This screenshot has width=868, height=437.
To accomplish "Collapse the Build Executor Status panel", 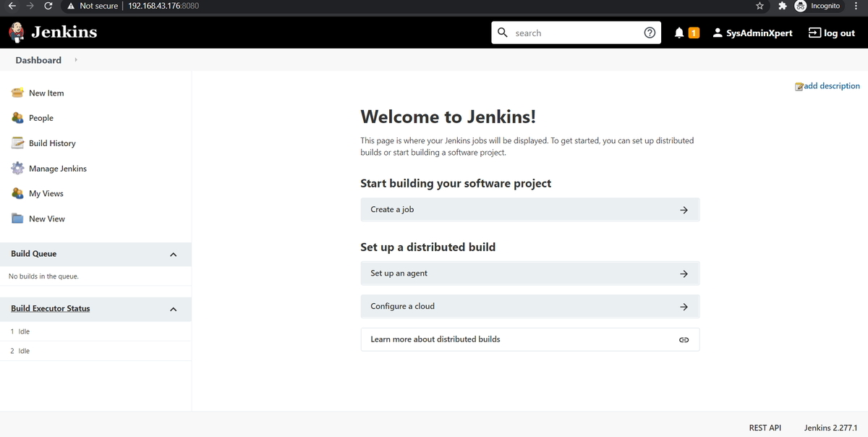I will (x=172, y=308).
